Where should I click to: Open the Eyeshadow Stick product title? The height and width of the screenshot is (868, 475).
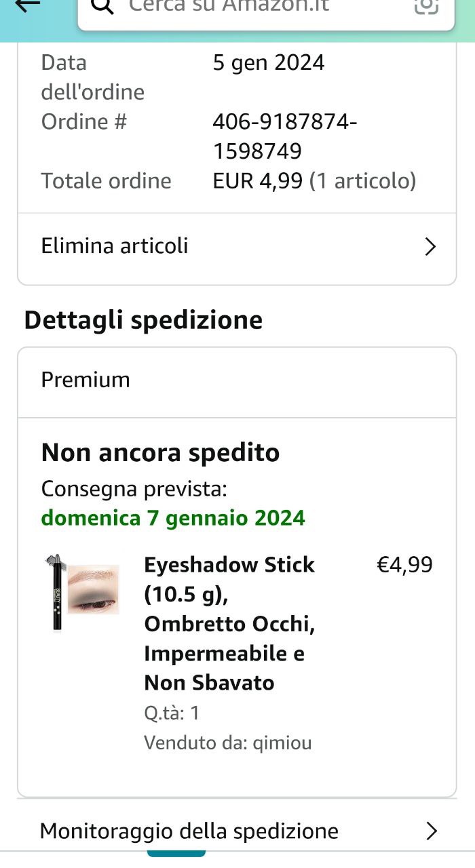(229, 623)
